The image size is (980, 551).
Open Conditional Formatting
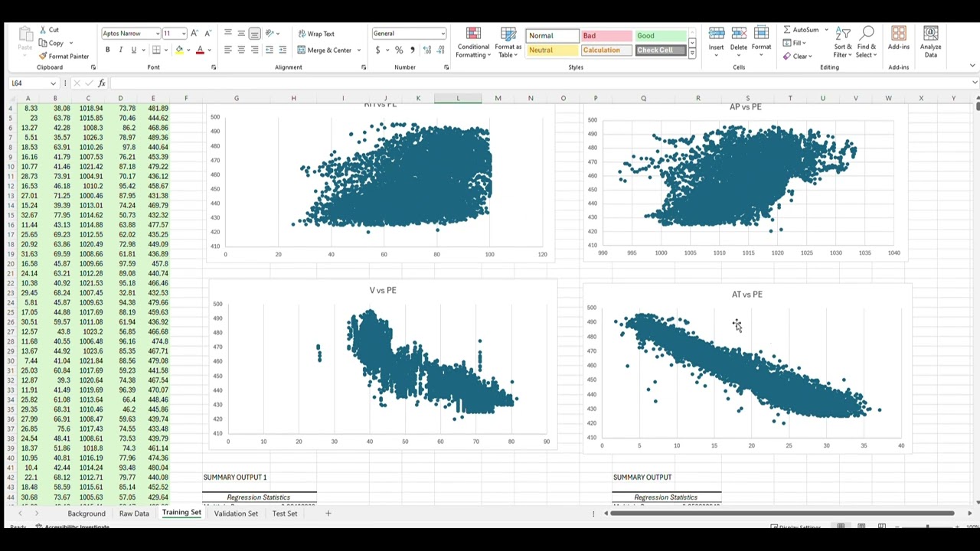click(473, 43)
